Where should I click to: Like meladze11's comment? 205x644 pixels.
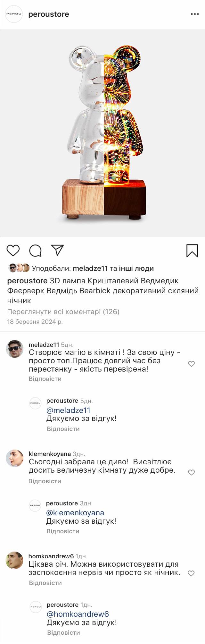pos(191,364)
